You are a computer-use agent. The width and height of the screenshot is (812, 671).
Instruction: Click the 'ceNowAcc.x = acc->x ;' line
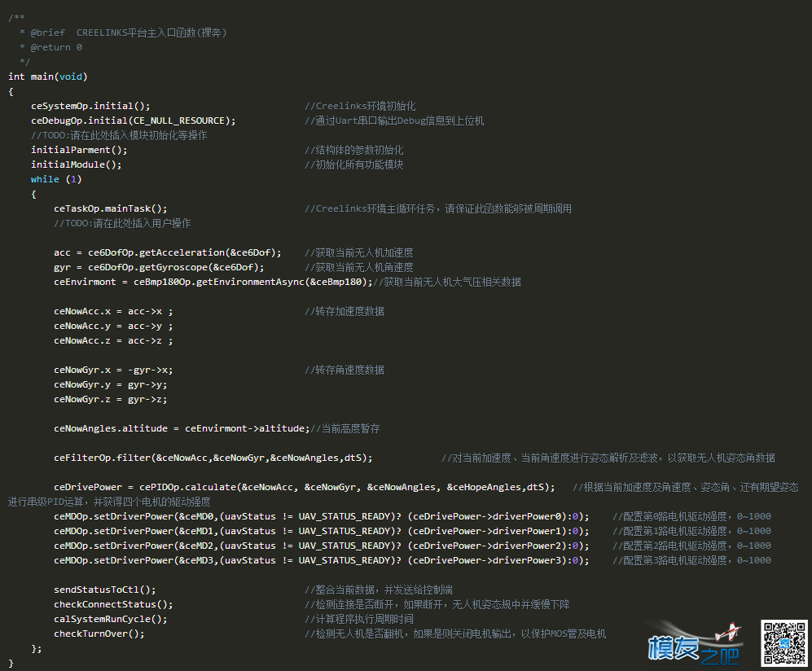(x=113, y=311)
